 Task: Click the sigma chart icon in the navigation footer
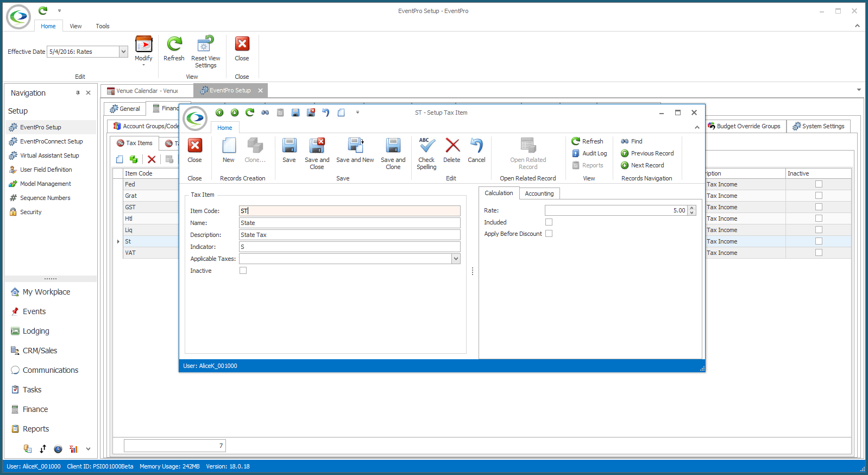[73, 449]
